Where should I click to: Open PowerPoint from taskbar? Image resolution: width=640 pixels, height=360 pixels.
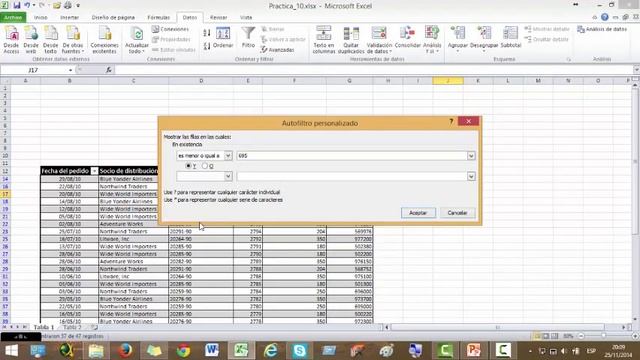[x=473, y=351]
